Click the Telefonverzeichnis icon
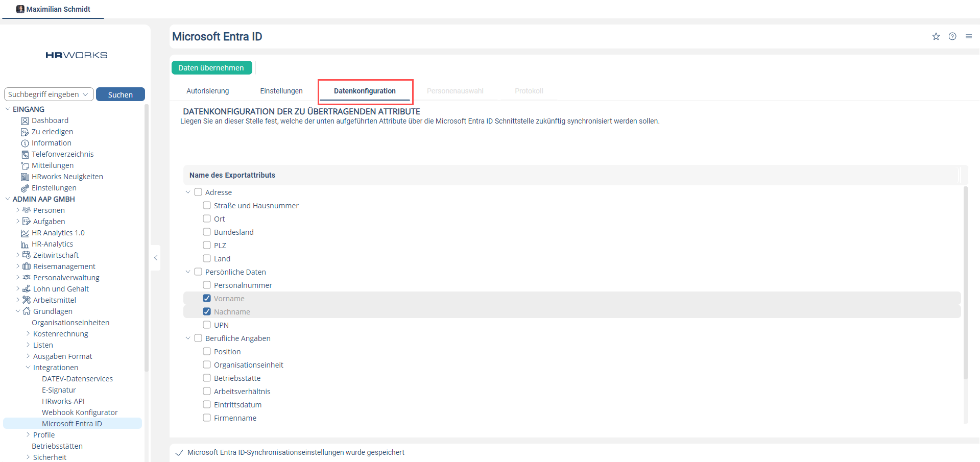 (x=25, y=155)
